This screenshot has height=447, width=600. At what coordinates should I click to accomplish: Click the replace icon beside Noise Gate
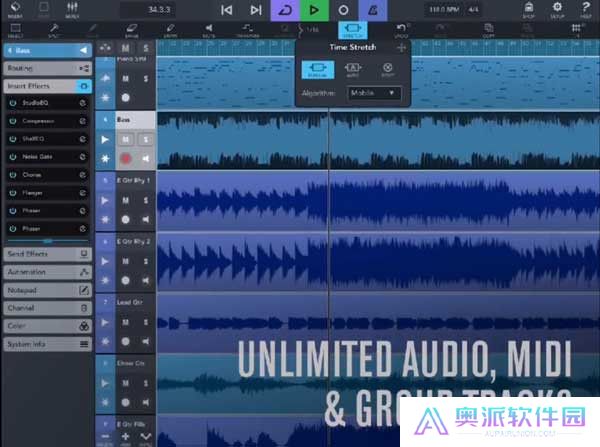coord(83,157)
